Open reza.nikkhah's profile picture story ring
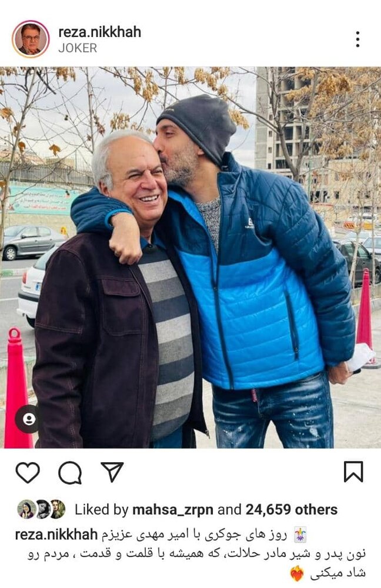Viewport: 381px width, 588px height. [31, 39]
